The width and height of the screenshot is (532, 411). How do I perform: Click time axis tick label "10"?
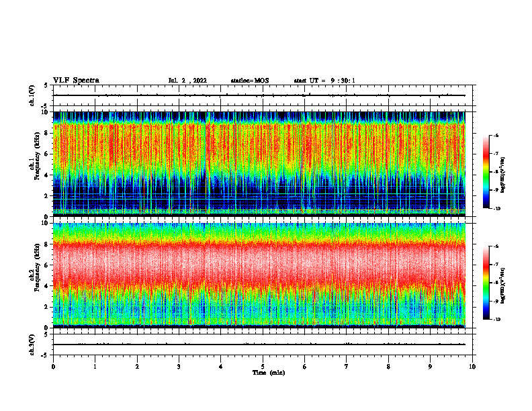point(472,367)
